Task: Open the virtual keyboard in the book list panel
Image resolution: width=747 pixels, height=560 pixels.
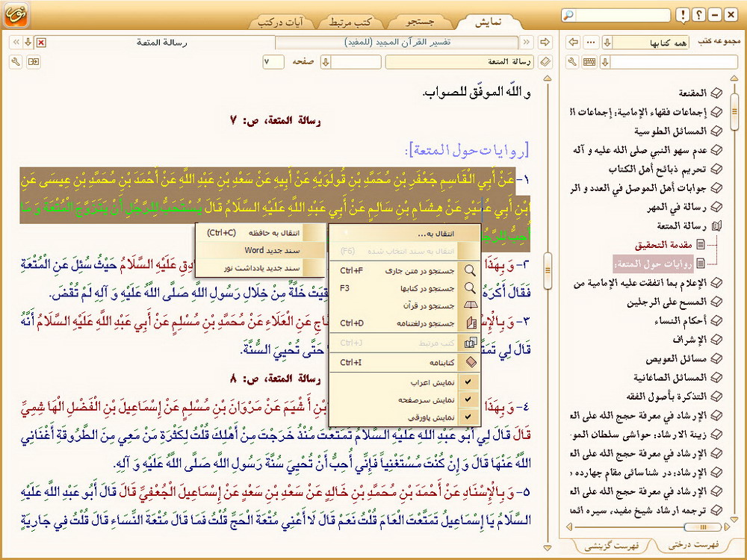Action: (589, 62)
